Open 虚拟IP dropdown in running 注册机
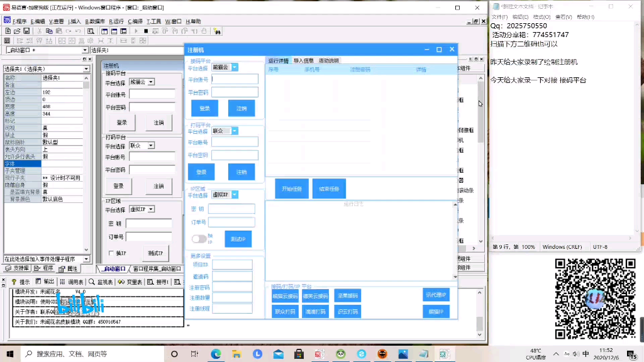 pos(235,195)
